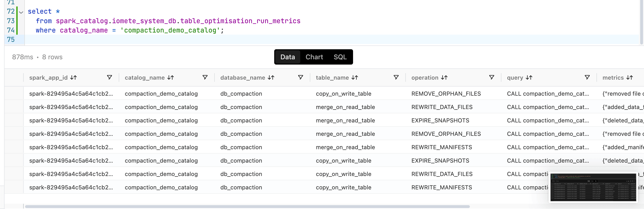This screenshot has height=209, width=644.
Task: Click the '878ms' query duration text
Action: tap(22, 57)
